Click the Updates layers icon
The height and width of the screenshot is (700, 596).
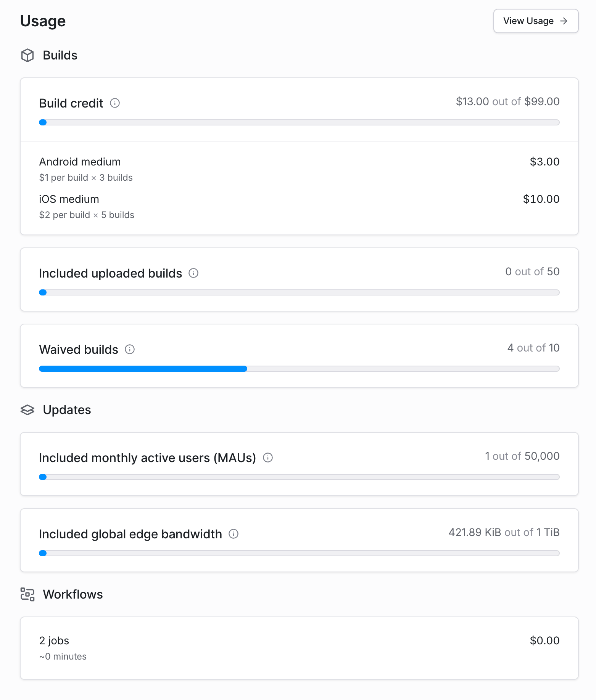click(27, 410)
